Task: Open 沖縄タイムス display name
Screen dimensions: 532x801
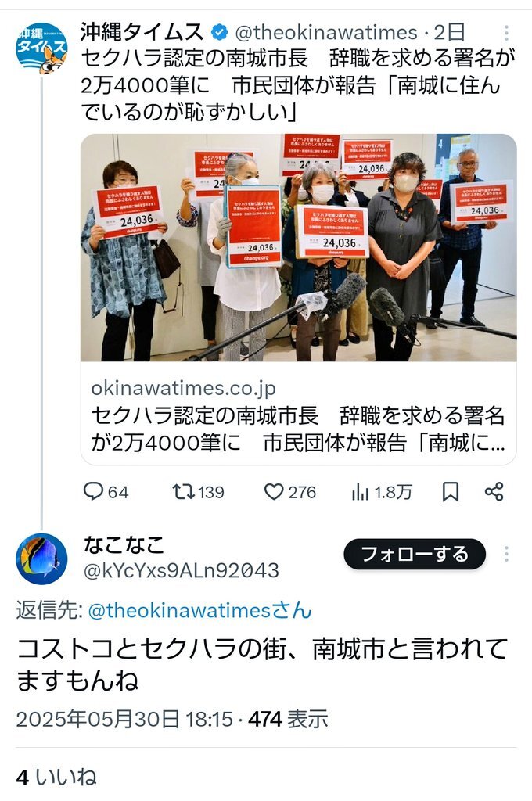Action: (x=142, y=32)
